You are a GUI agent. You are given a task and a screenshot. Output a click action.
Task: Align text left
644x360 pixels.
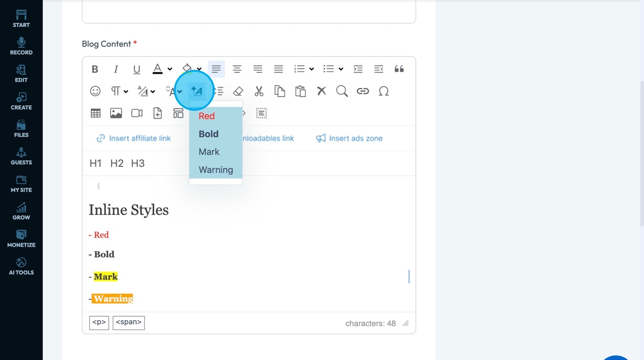(216, 69)
